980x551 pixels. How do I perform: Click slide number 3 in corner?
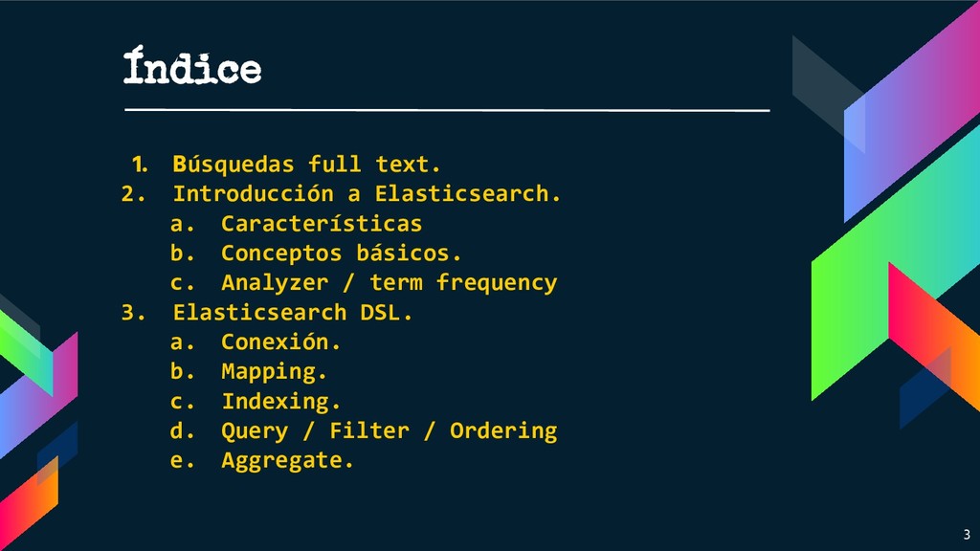point(967,535)
